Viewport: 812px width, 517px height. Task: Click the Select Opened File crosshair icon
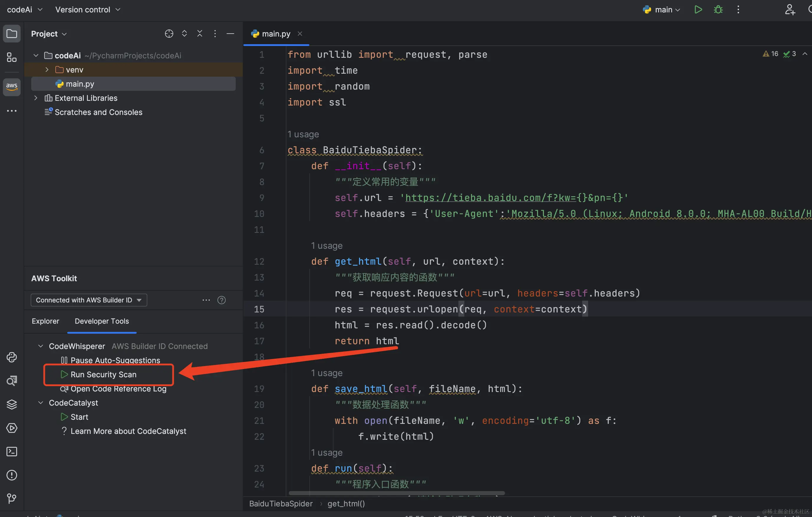(x=169, y=34)
